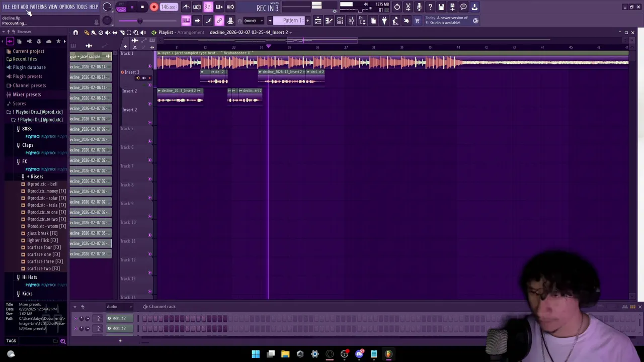644x362 pixels.
Task: Open File Explorer from the taskbar
Action: 285,354
